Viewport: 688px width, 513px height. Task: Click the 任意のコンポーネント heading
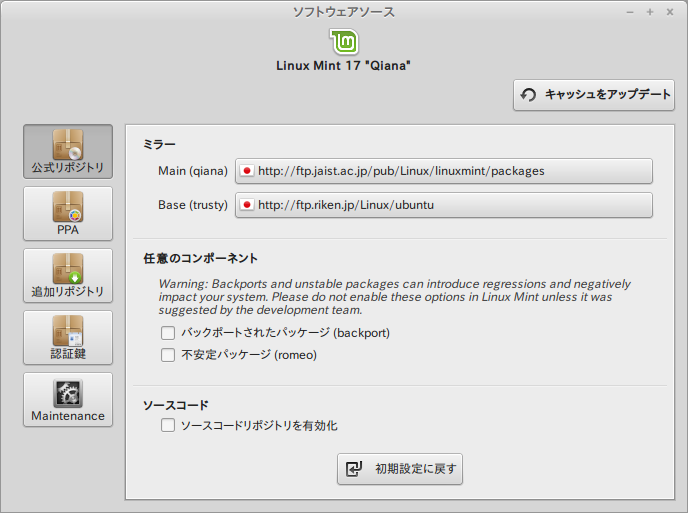201,258
